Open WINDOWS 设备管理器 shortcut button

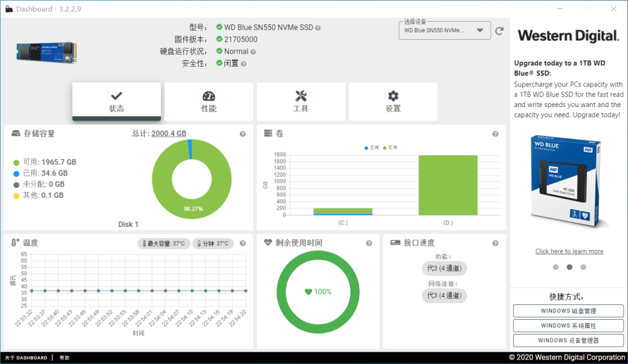tap(568, 340)
